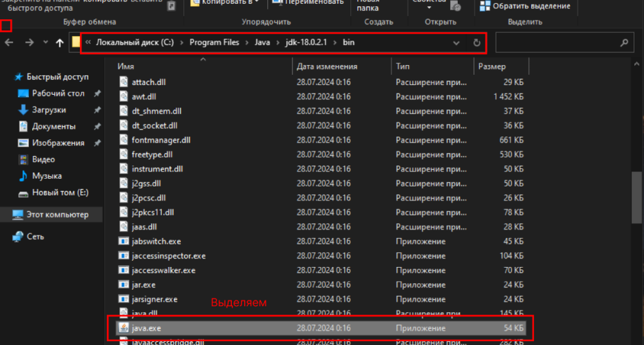Navigate to Program Files in breadcrumb

[214, 43]
